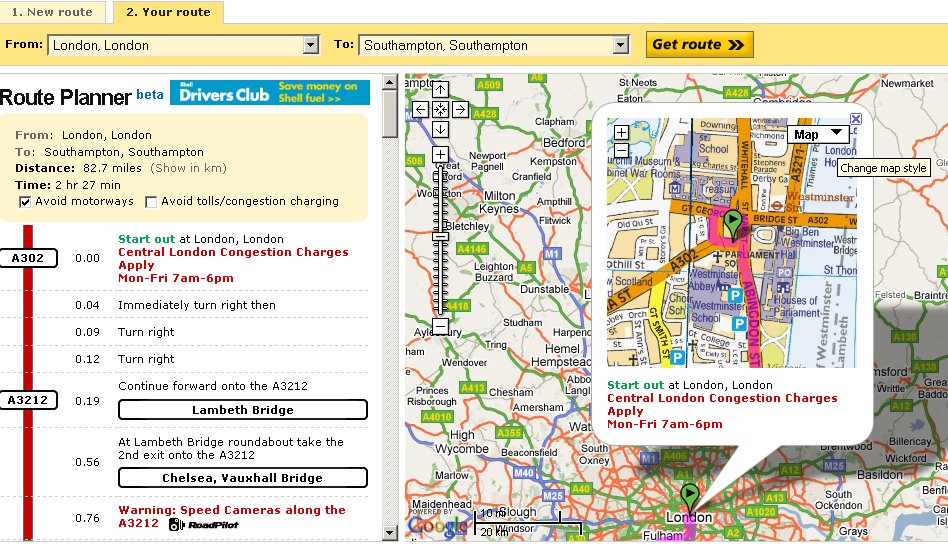This screenshot has width=948, height=544.
Task: Pan the main map right
Action: [460, 109]
